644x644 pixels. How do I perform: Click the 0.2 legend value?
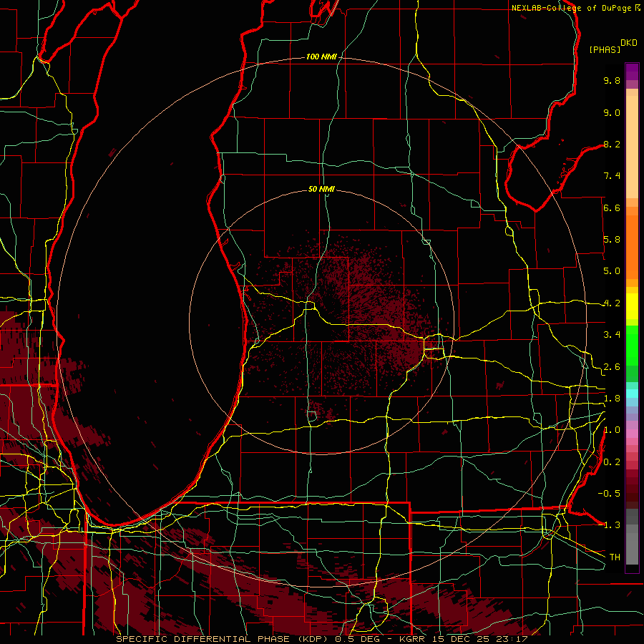(x=612, y=462)
